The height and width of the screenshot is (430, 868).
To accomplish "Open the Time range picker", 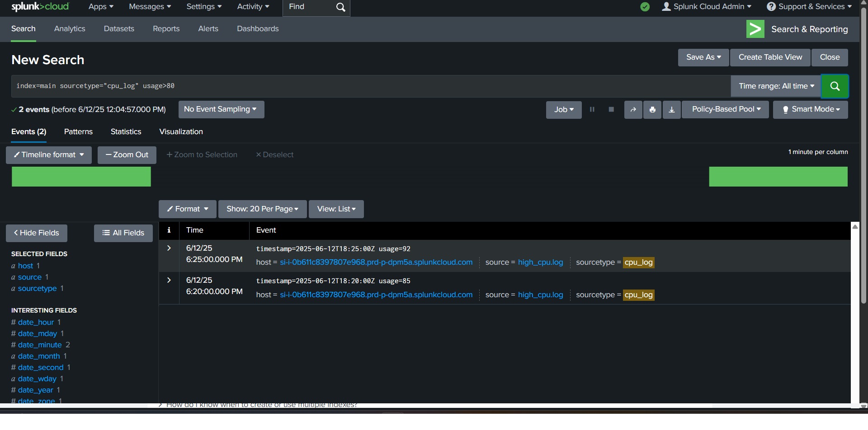I will [776, 86].
